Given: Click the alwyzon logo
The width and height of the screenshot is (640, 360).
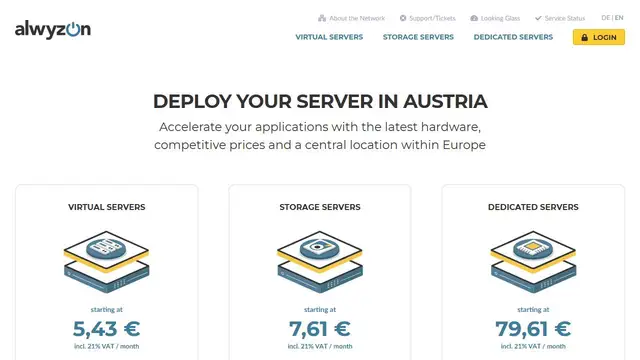Looking at the screenshot, I should click(x=53, y=29).
